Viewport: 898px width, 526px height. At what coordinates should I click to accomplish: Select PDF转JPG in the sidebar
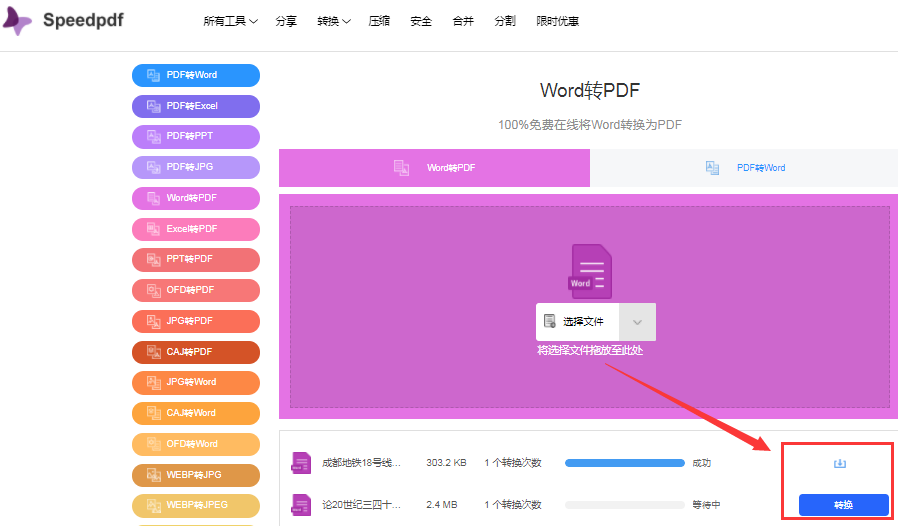(196, 167)
